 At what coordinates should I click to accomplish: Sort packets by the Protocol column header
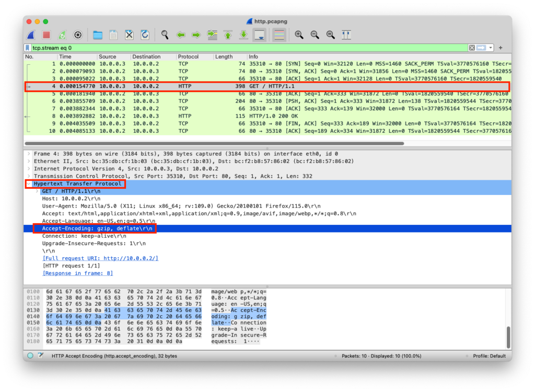[x=188, y=56]
